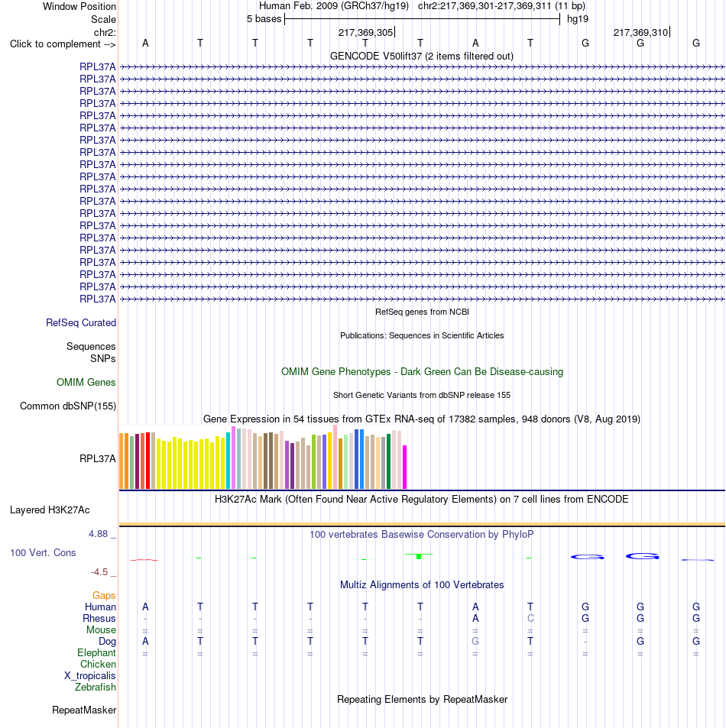The height and width of the screenshot is (728, 726).
Task: Click the OMIM Genes track label
Action: [x=86, y=382]
